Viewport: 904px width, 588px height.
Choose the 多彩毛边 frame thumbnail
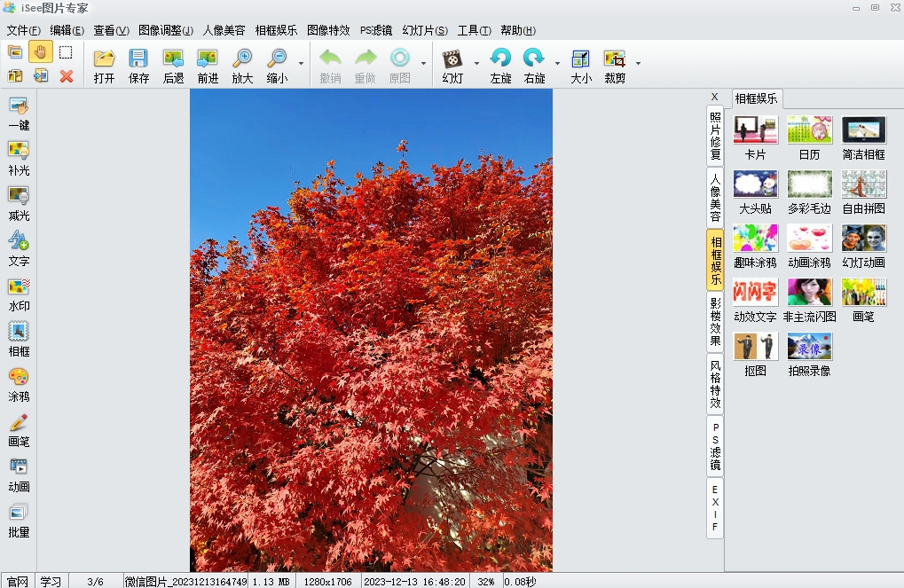coord(810,192)
